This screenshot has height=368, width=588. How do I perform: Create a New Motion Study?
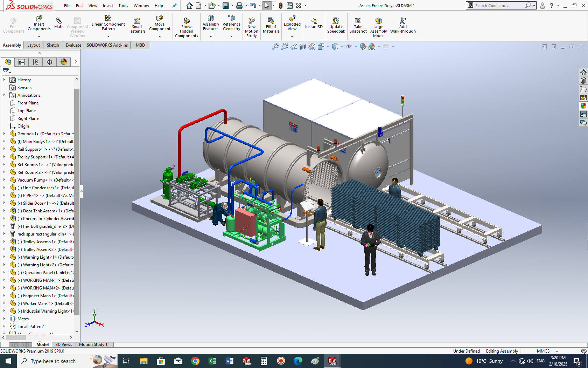pyautogui.click(x=251, y=27)
